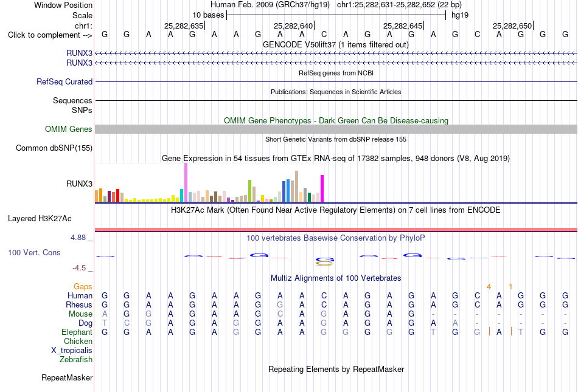Click the 10 bases scale bar

(x=336, y=15)
